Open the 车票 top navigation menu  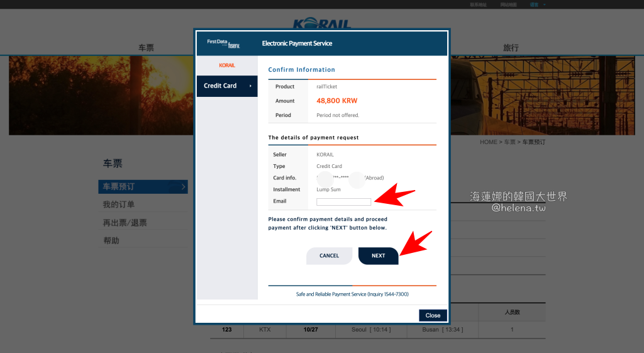pyautogui.click(x=146, y=48)
